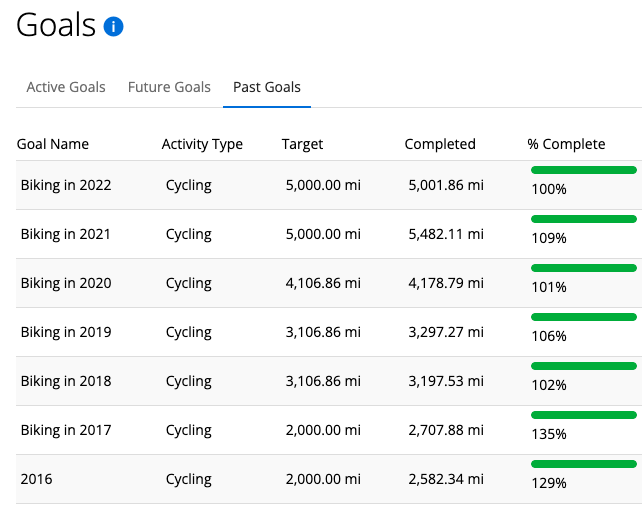Open the Future Goals tab

coord(169,87)
